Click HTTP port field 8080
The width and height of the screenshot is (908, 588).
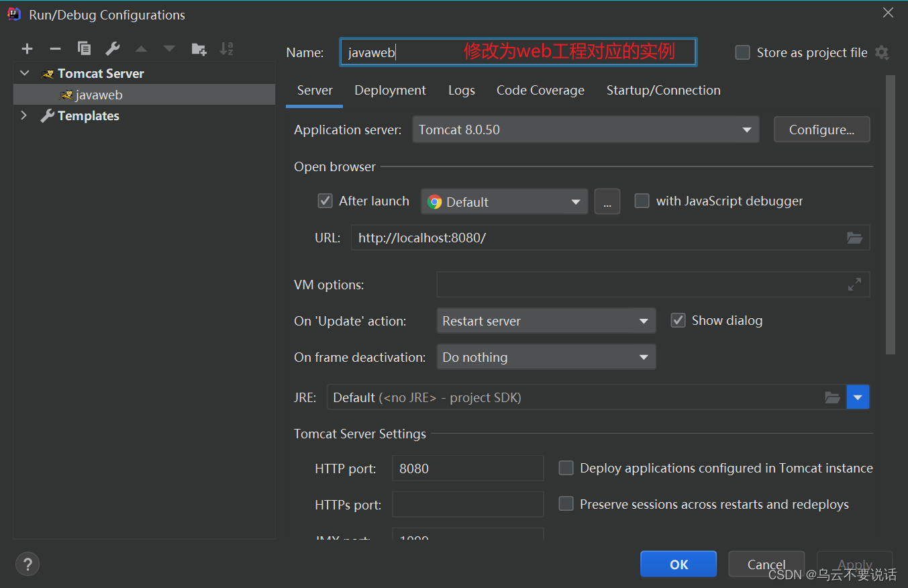coord(468,469)
